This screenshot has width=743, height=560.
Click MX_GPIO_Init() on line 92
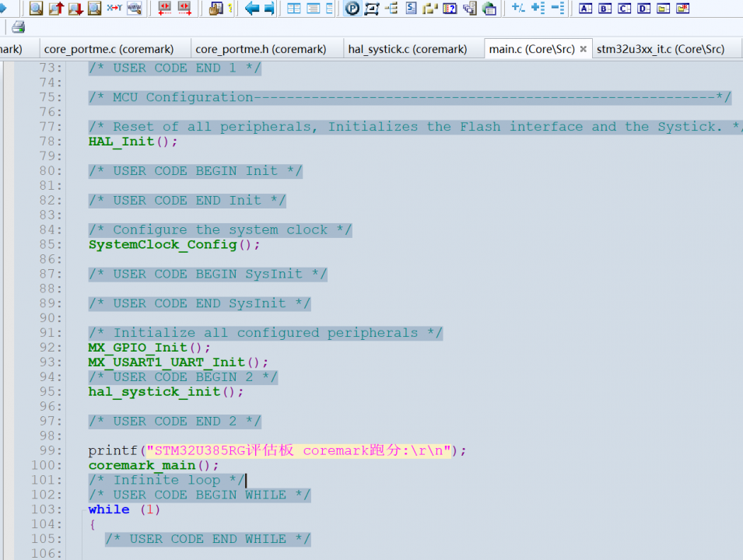[x=149, y=348]
